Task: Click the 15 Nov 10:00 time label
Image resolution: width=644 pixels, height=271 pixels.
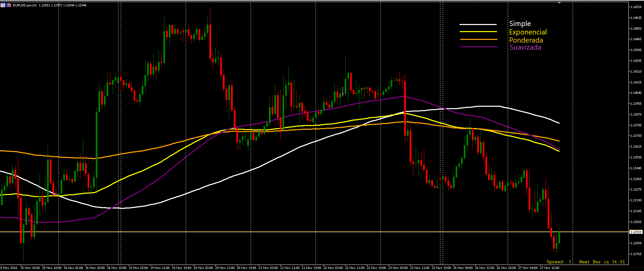Action: tap(30, 268)
